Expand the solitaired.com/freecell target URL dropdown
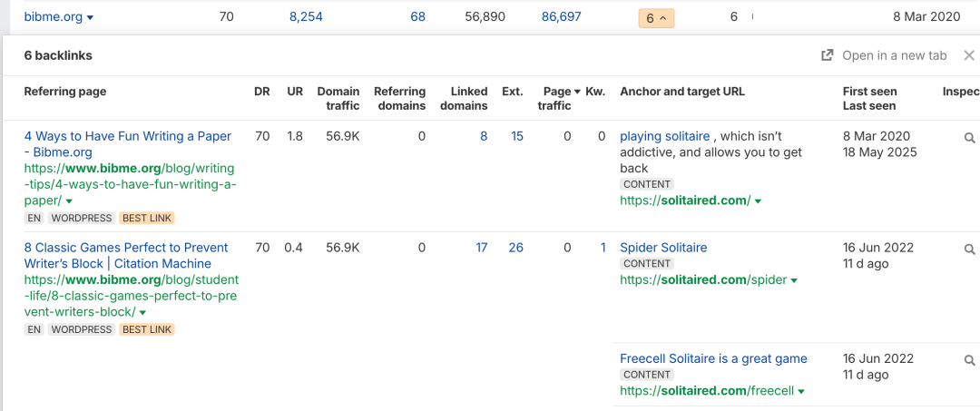Viewport: 980px width, 411px height. (801, 392)
